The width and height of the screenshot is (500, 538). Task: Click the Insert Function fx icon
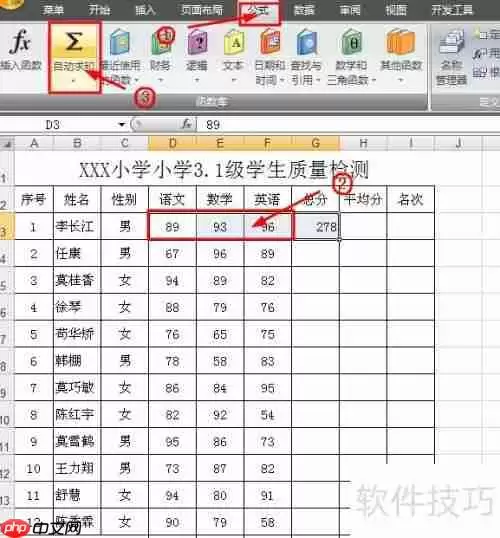click(x=20, y=42)
